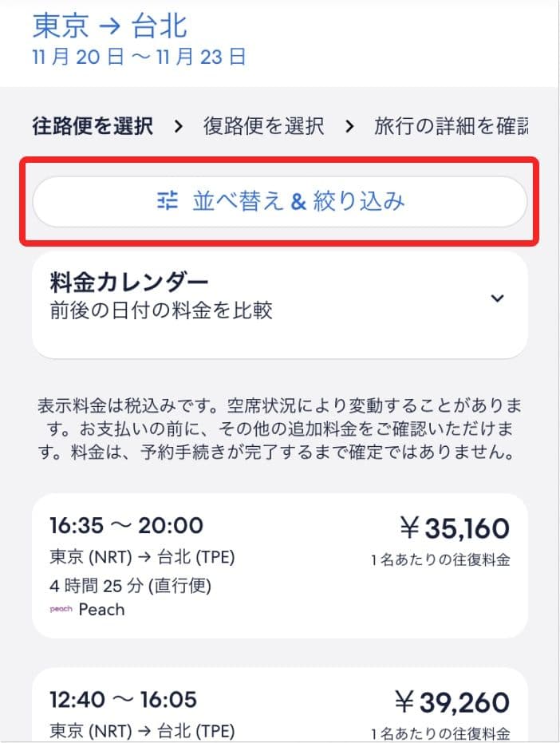
Task: Click the ¥39,260 round-trip price
Action: [452, 702]
